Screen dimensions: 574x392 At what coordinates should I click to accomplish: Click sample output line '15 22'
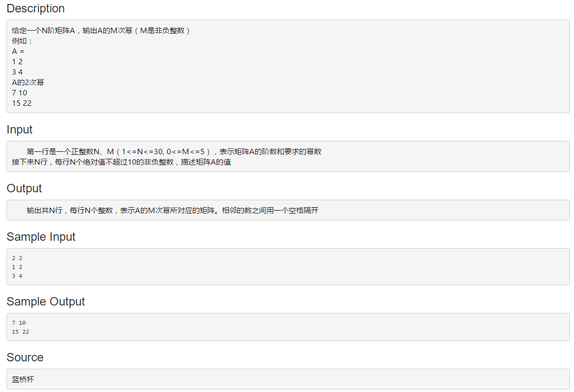(20, 332)
